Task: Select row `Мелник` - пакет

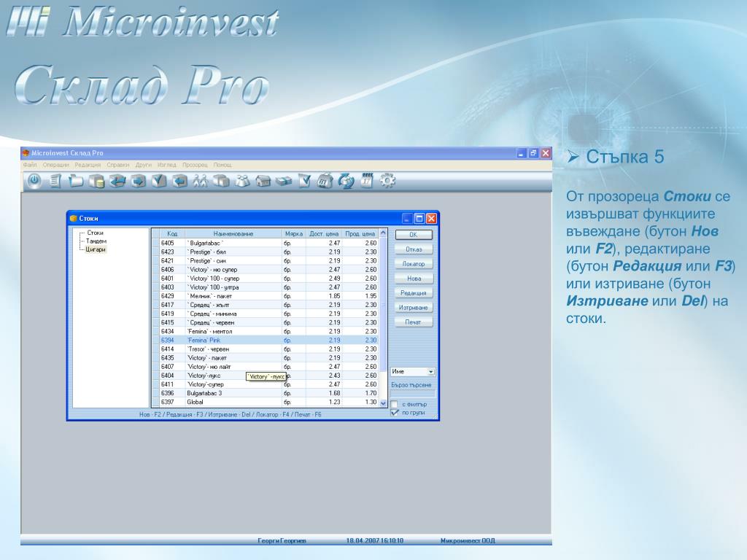Action: coord(266,296)
